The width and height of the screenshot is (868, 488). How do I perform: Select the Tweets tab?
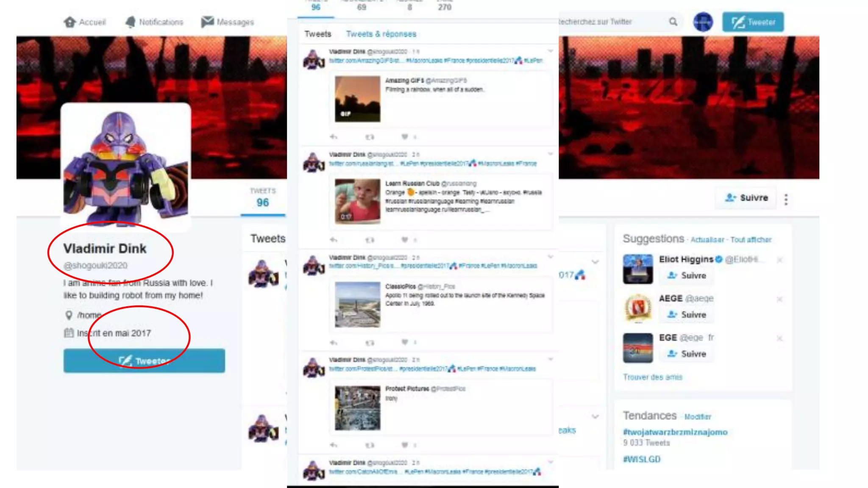coord(317,34)
